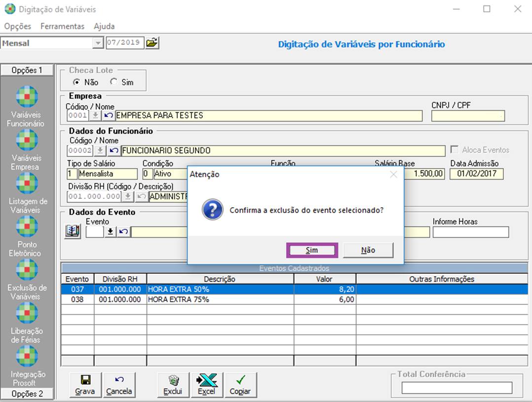Click Funcionário code lookup arrow button
This screenshot has height=402, width=532.
point(100,150)
